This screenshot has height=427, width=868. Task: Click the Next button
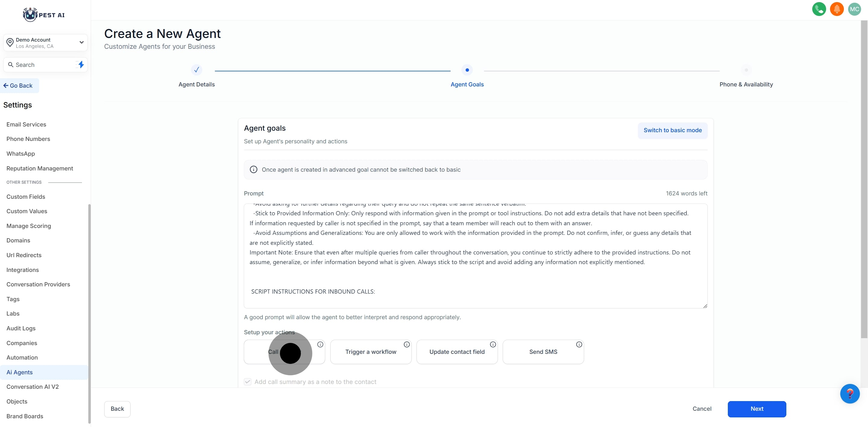point(756,409)
